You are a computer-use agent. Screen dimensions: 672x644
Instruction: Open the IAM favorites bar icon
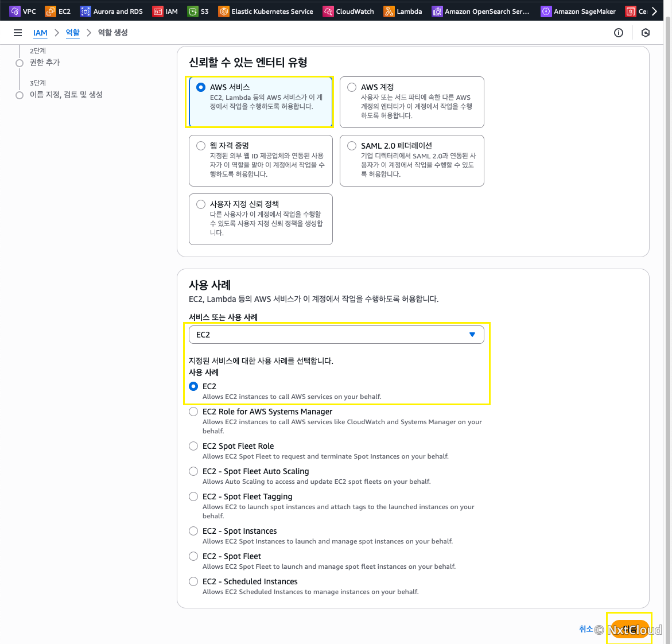[158, 11]
